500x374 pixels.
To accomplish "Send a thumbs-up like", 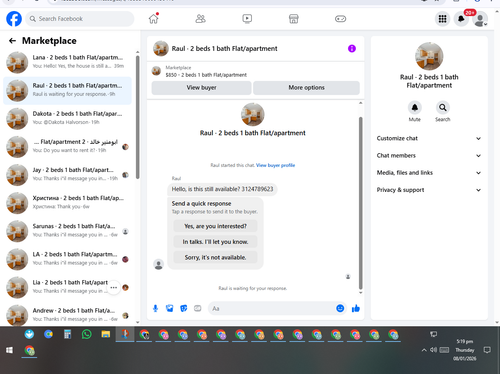I will [x=356, y=308].
